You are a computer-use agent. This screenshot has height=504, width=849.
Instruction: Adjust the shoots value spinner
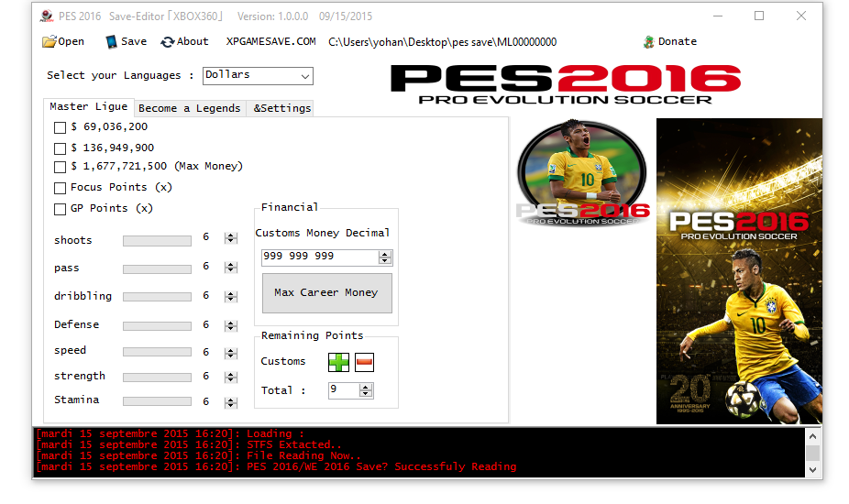[230, 239]
